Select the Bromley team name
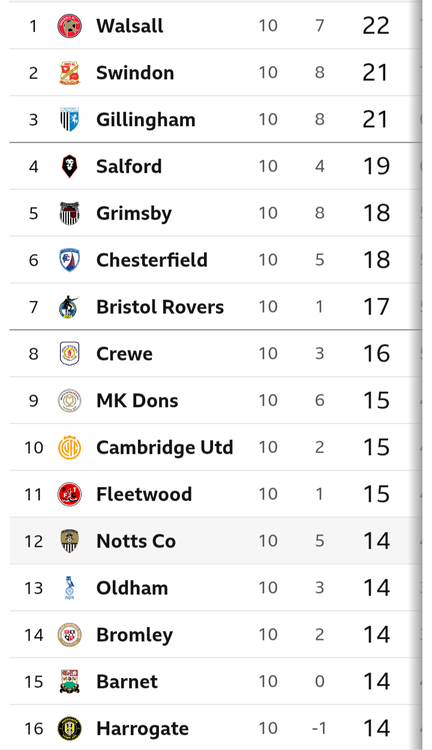 [134, 635]
